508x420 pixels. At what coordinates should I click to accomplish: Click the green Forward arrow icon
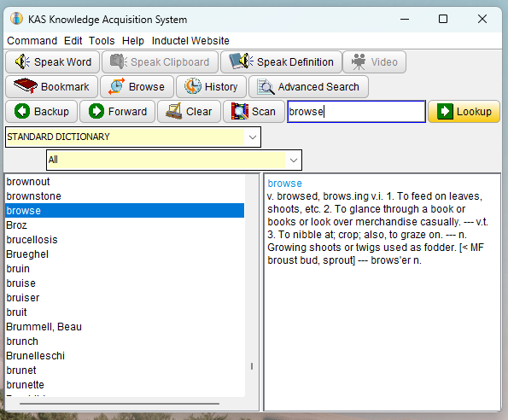coord(96,111)
